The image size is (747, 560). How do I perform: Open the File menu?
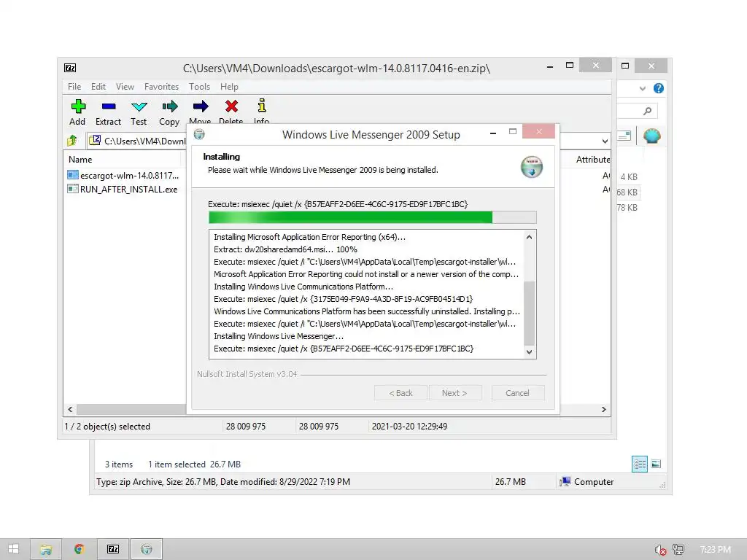pos(74,87)
